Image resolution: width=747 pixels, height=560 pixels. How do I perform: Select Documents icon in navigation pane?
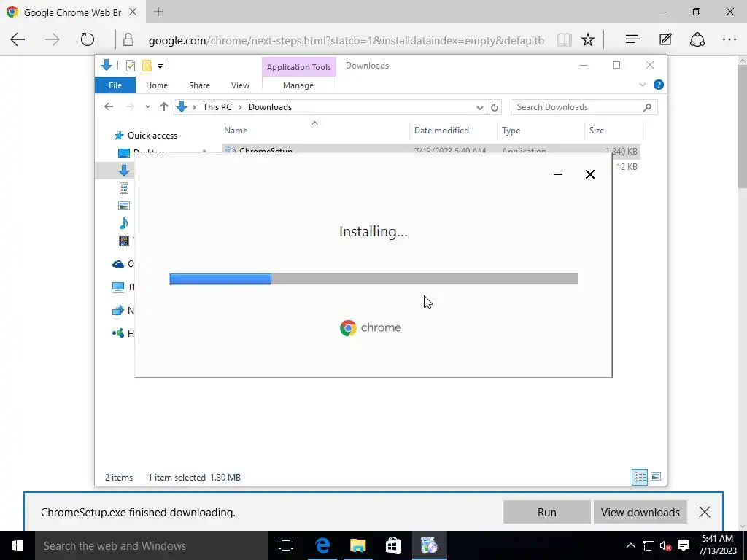tap(124, 188)
